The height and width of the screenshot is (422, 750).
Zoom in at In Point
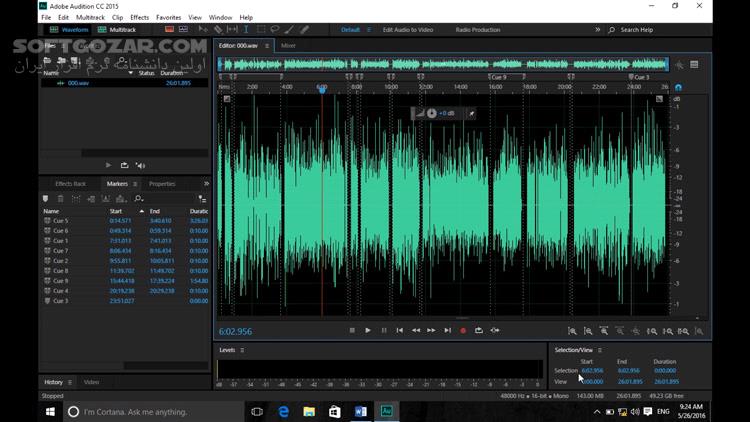pyautogui.click(x=651, y=331)
